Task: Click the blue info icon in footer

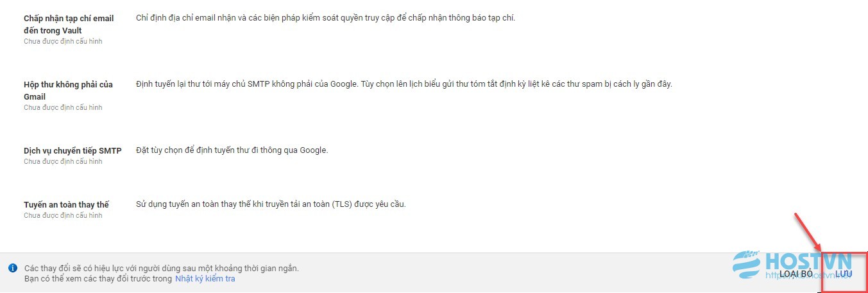Action: [12, 268]
